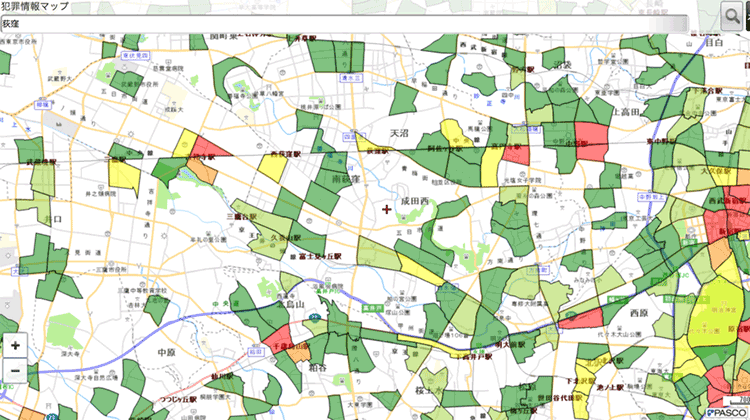Click the crosshair marker at map center
Viewport: 750px width, 420px height.
pyautogui.click(x=387, y=208)
